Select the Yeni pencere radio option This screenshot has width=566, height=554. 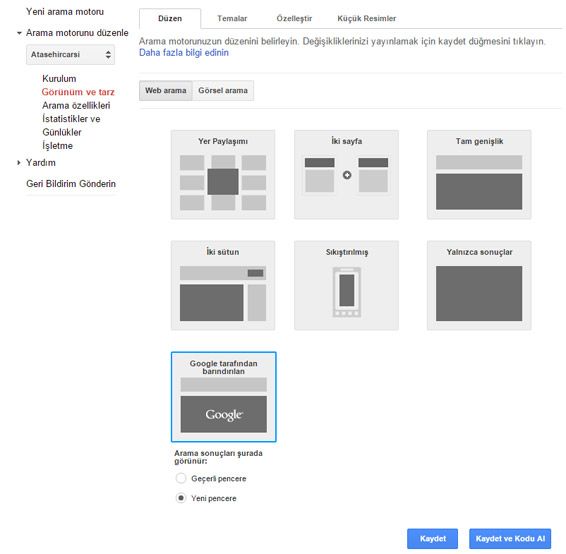tap(181, 498)
